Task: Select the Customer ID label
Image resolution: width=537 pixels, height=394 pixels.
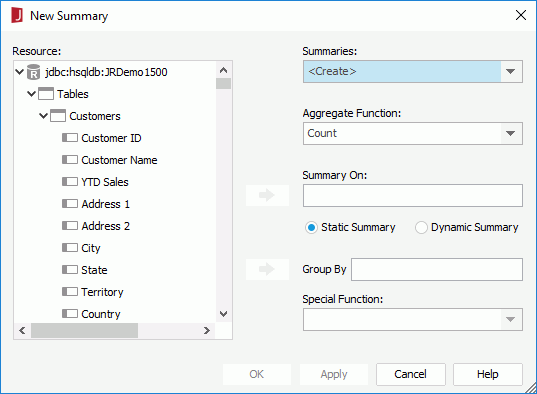Action: coord(111,138)
